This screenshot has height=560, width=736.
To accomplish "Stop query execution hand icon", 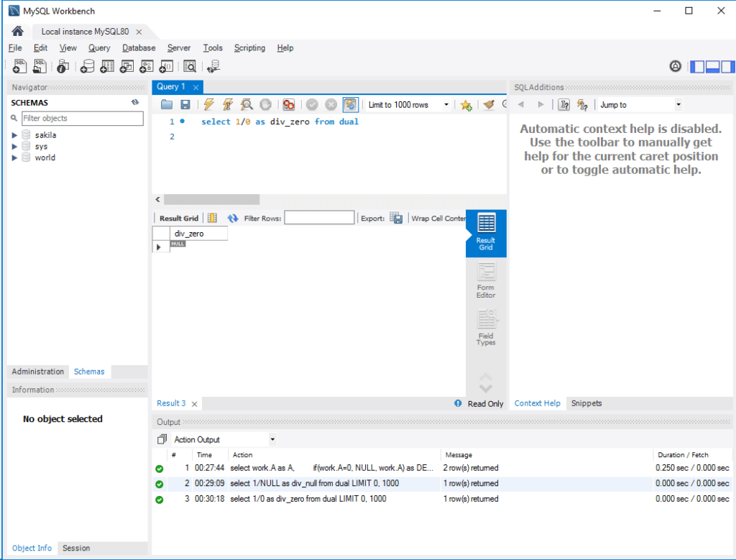I will point(266,105).
